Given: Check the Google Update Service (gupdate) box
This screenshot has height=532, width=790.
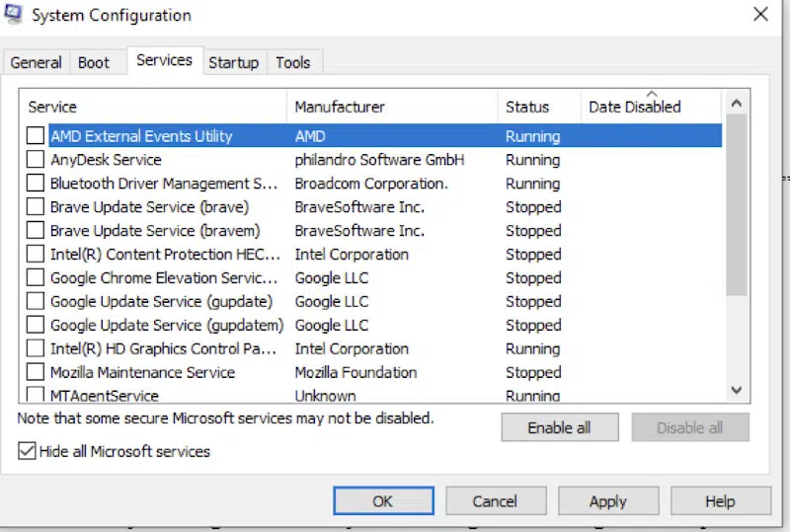Looking at the screenshot, I should point(36,302).
